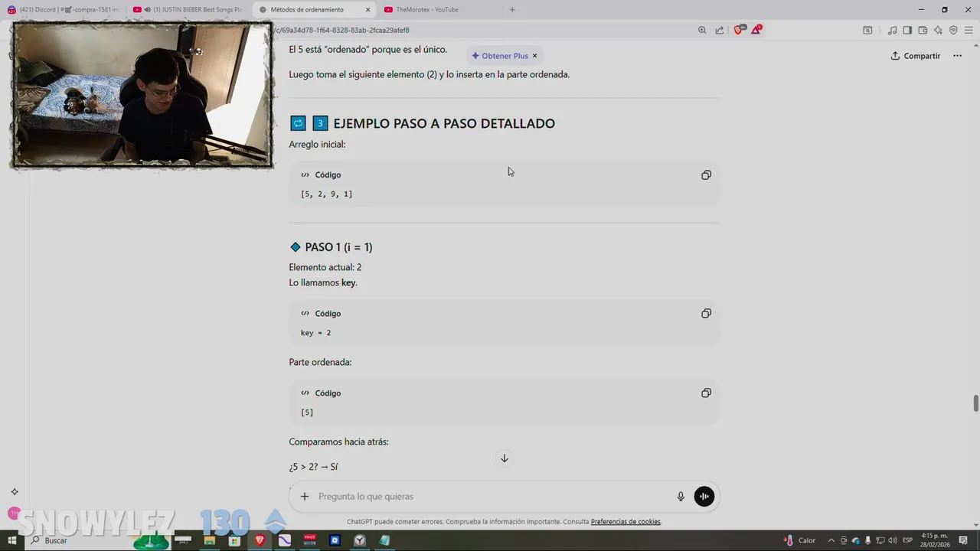Click the PASO 1 (i = 1) heading

[x=338, y=247]
